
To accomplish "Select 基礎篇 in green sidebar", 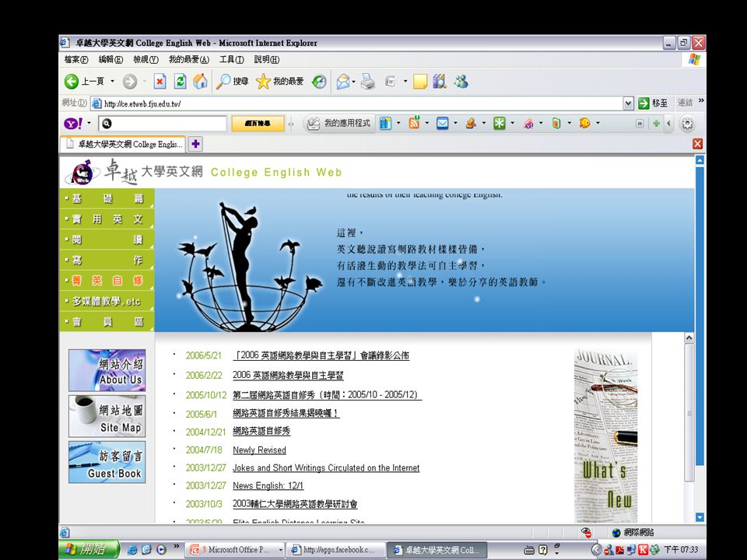I will (107, 198).
